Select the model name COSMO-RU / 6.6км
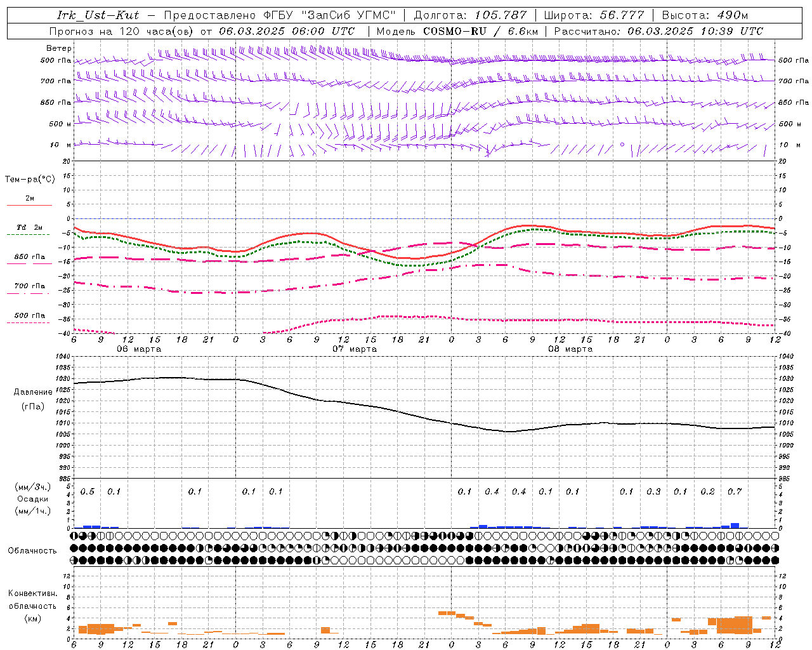 click(480, 31)
